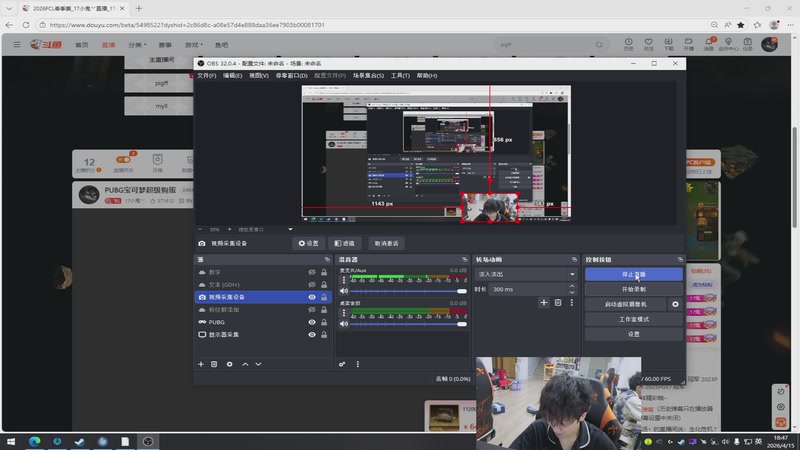Toggle lock on 视频采集设备 source
This screenshot has height=450, width=800.
[x=324, y=297]
